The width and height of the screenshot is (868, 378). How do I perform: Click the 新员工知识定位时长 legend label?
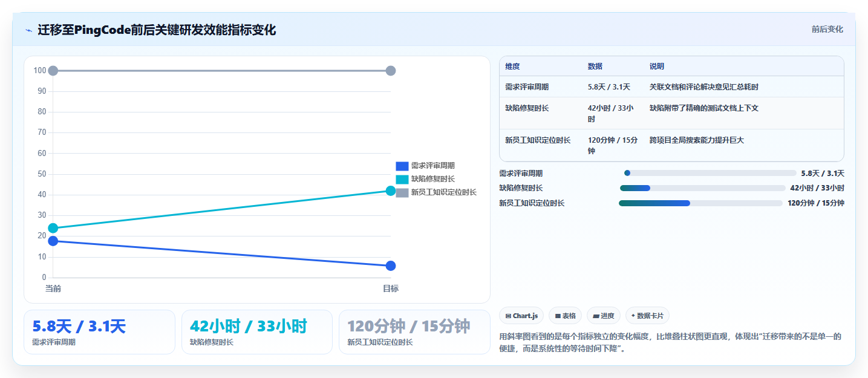444,192
